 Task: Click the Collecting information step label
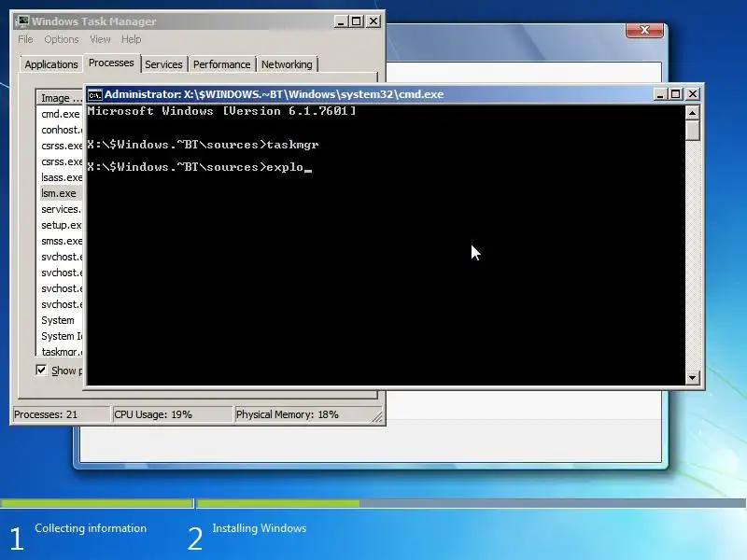pos(91,528)
